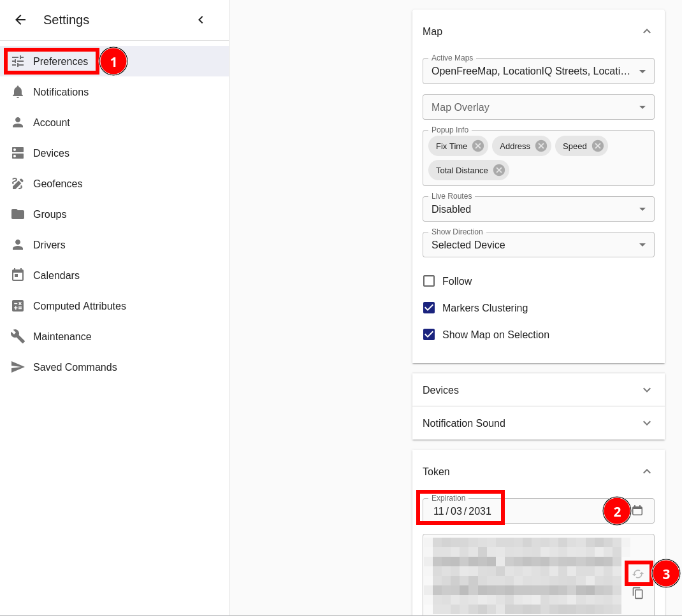
Task: Click the Maintenance wrench icon
Action: [18, 336]
